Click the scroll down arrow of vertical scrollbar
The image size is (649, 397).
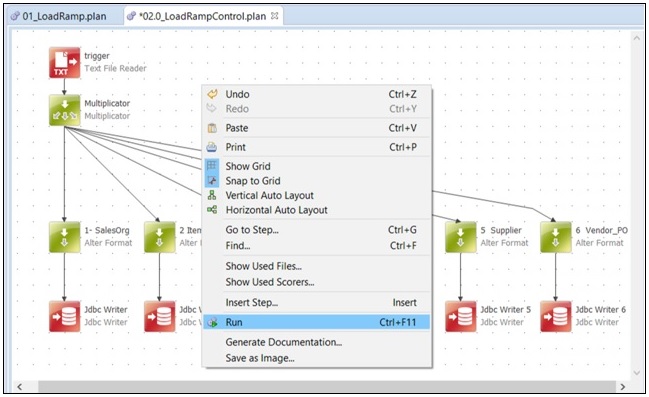click(x=636, y=373)
